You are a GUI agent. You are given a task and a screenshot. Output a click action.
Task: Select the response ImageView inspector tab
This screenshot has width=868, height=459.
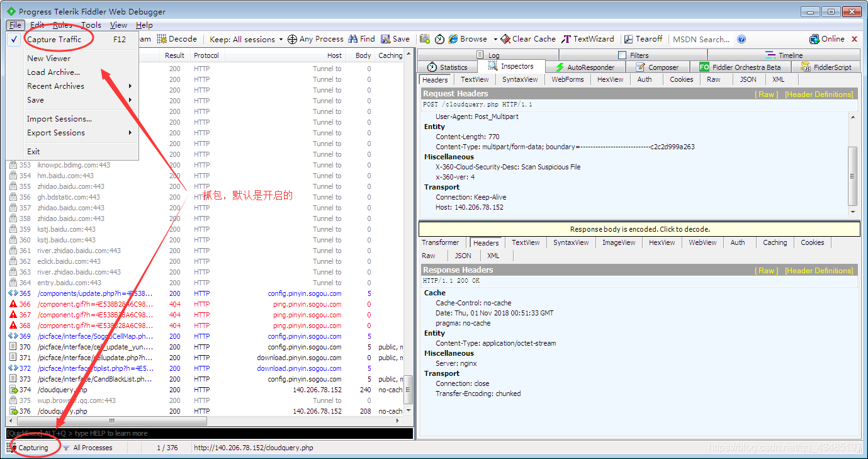click(x=619, y=243)
